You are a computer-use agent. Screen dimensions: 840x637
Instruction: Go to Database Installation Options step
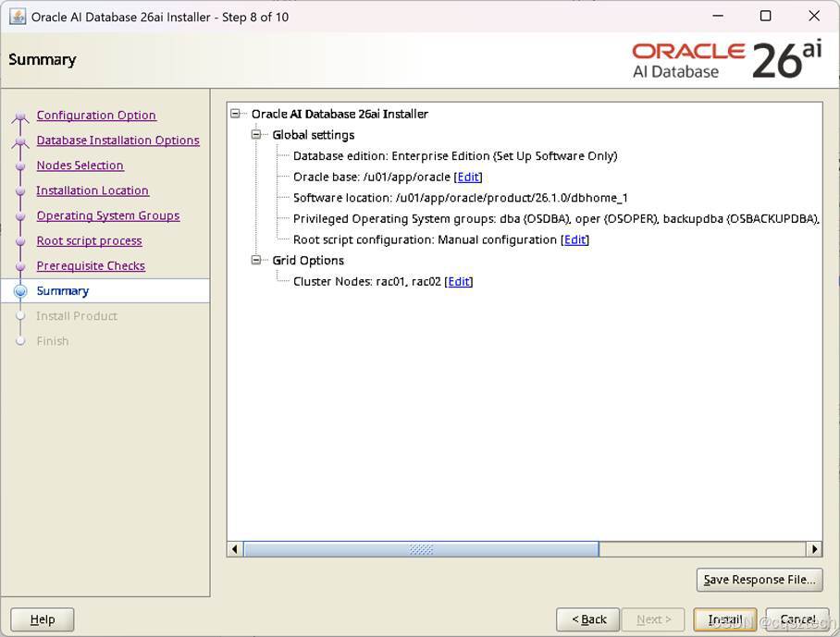pyautogui.click(x=117, y=141)
